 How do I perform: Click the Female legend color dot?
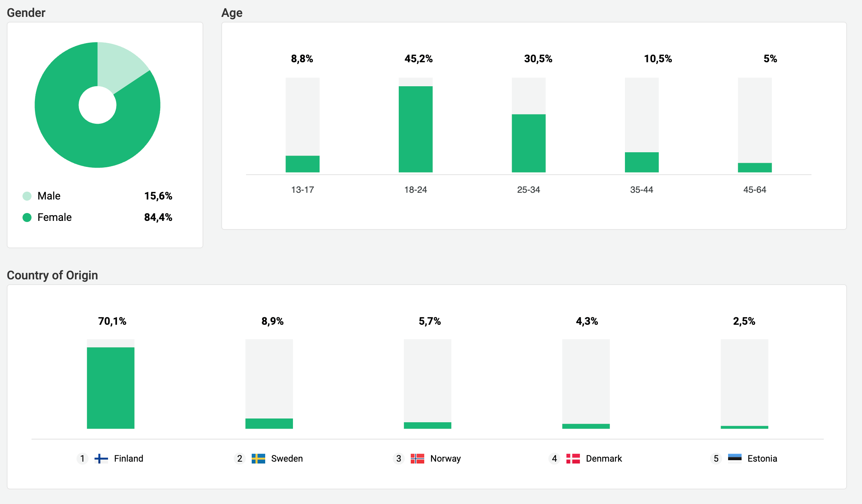click(x=27, y=217)
